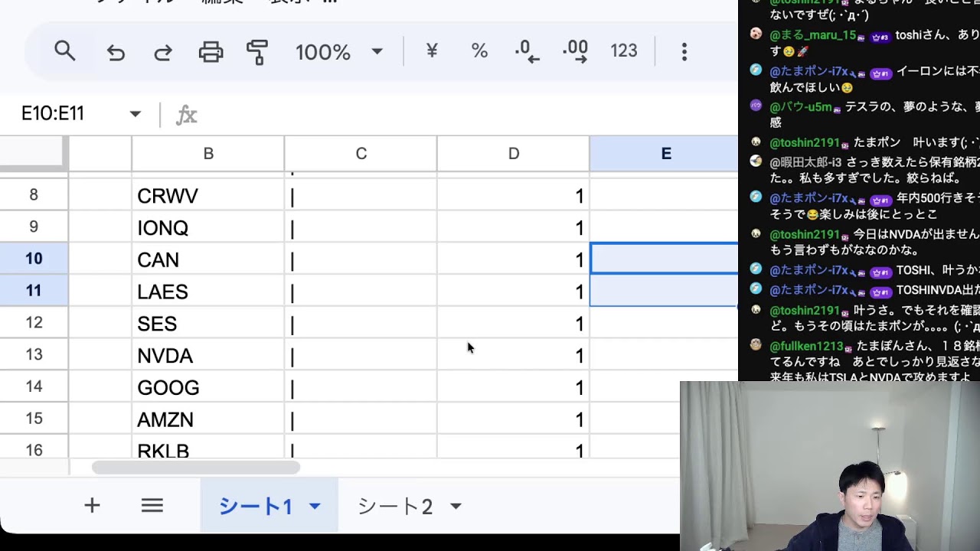Switch to the シート2 tab
The height and width of the screenshot is (551, 980).
[395, 506]
